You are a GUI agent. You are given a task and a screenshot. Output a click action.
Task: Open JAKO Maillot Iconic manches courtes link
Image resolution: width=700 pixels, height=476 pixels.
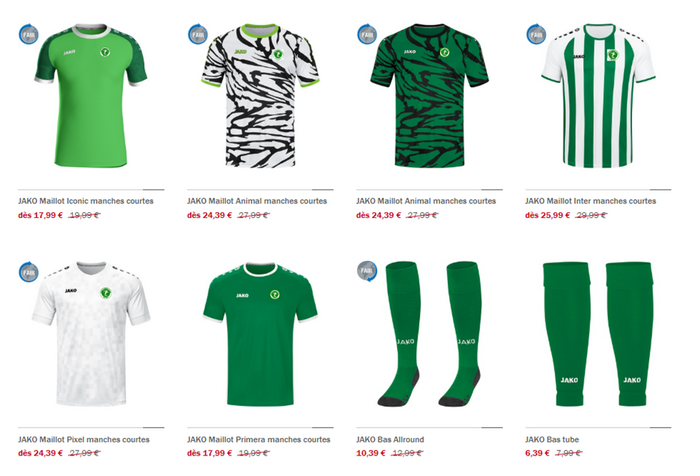86,201
